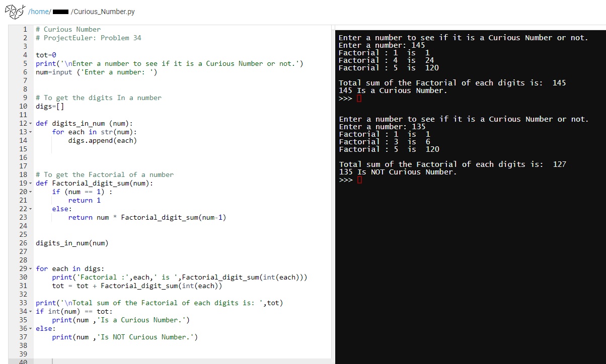Click the 'digs=[]' line
This screenshot has width=606, height=364.
(50, 106)
